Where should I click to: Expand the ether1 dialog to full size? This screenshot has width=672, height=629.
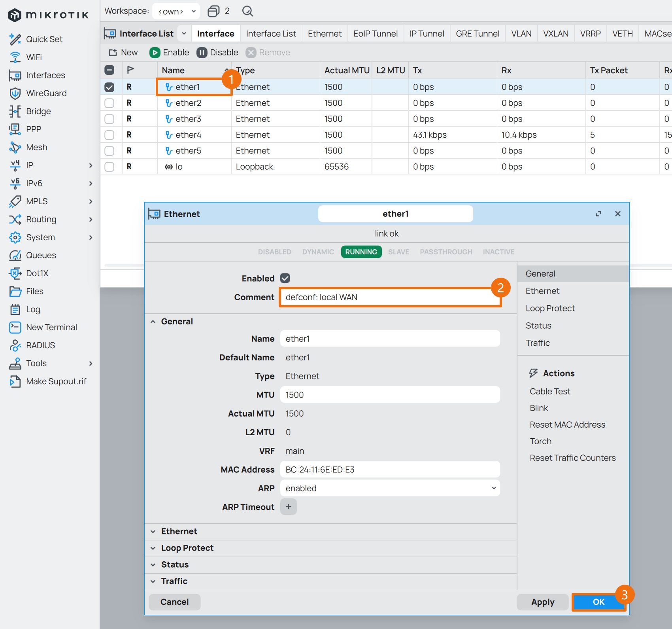[598, 214]
